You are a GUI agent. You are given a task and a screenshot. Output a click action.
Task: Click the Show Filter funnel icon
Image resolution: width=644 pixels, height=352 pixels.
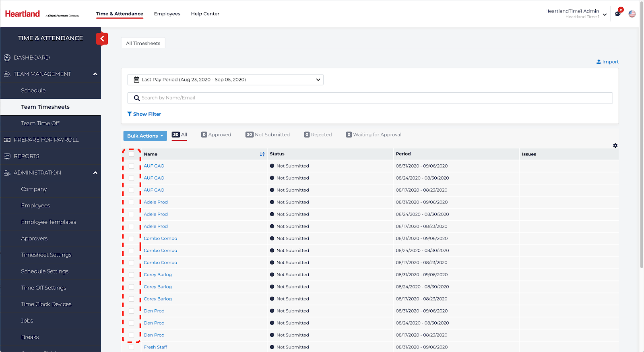click(x=130, y=114)
